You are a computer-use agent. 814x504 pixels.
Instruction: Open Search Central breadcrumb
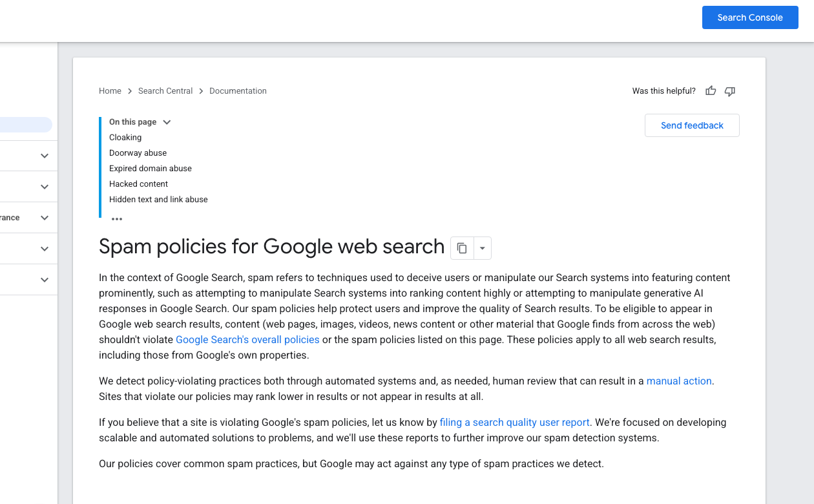pyautogui.click(x=165, y=91)
